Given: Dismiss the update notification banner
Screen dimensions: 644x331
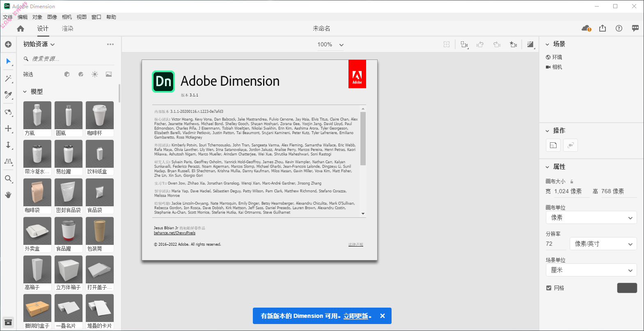Looking at the screenshot, I should [383, 316].
